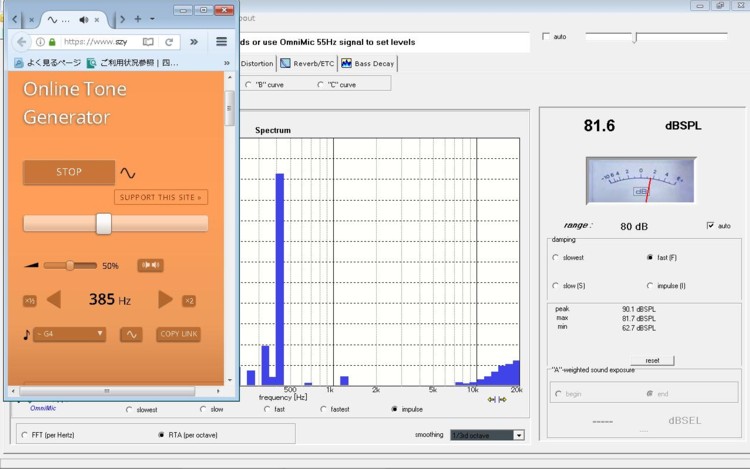
Task: Switch to the Distortion tab
Action: [x=257, y=63]
